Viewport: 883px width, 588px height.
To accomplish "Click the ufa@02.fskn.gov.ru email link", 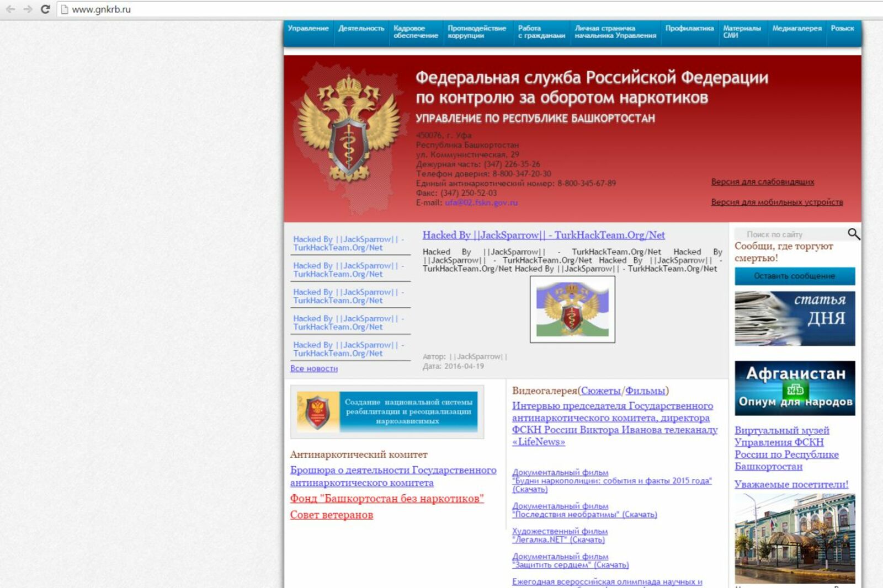I will click(x=481, y=202).
